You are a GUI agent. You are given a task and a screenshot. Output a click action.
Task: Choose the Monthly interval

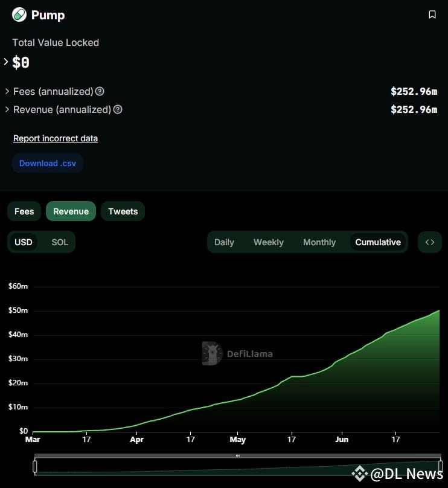[319, 242]
